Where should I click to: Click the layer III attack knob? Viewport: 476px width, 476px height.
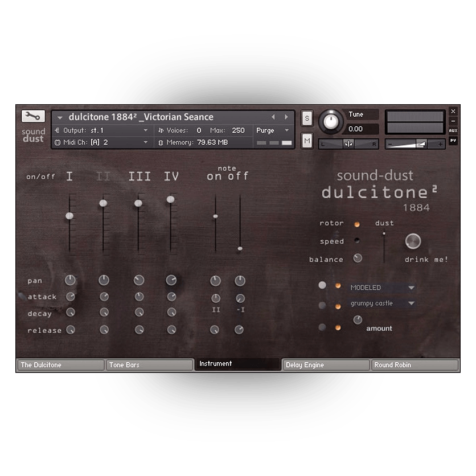[x=139, y=297]
